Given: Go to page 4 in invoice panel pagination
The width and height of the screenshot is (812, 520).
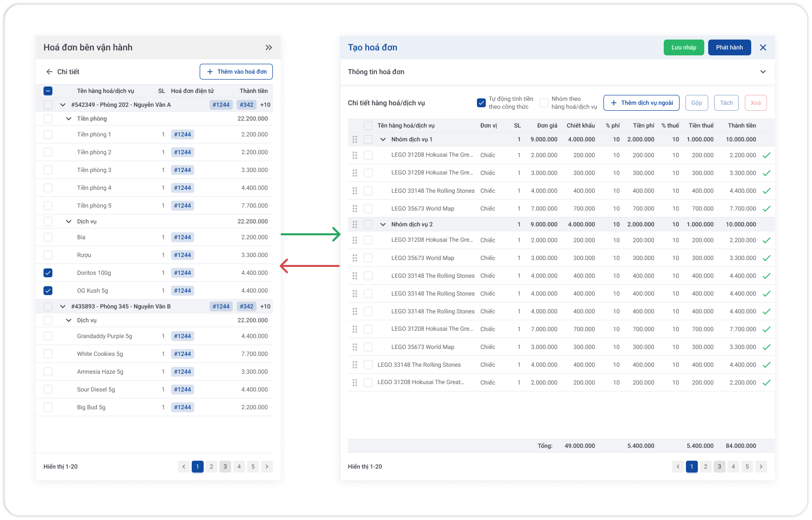Looking at the screenshot, I should [733, 467].
